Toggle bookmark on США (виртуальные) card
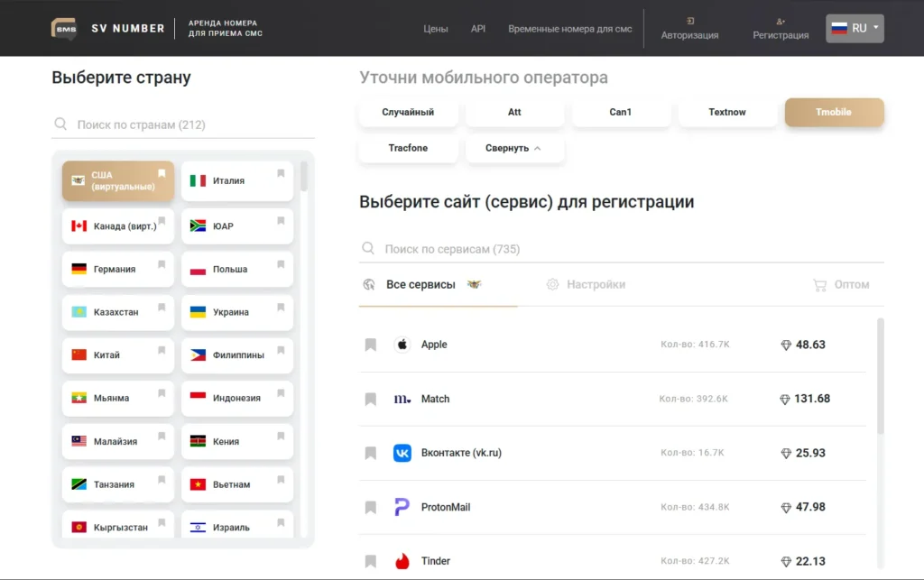 click(x=162, y=173)
